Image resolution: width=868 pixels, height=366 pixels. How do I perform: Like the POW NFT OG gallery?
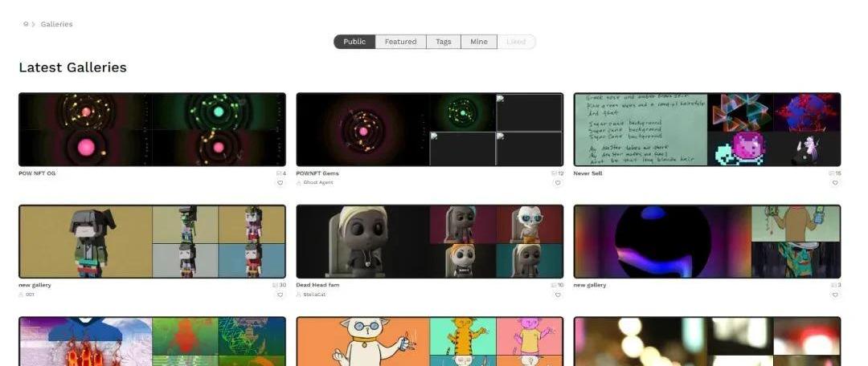point(280,183)
